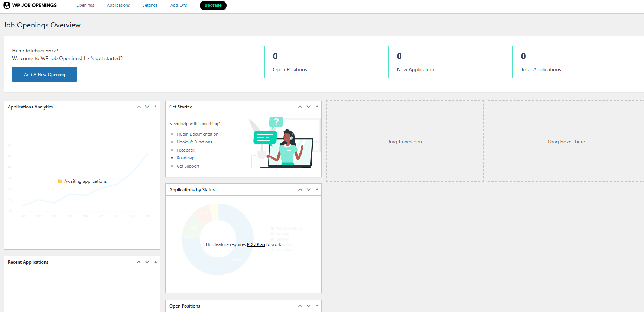Move Applications Analytics box up
644x312 pixels.
139,107
